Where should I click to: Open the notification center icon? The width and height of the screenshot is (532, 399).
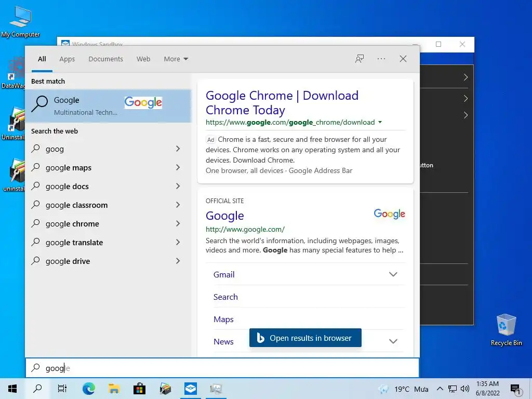[x=515, y=390]
